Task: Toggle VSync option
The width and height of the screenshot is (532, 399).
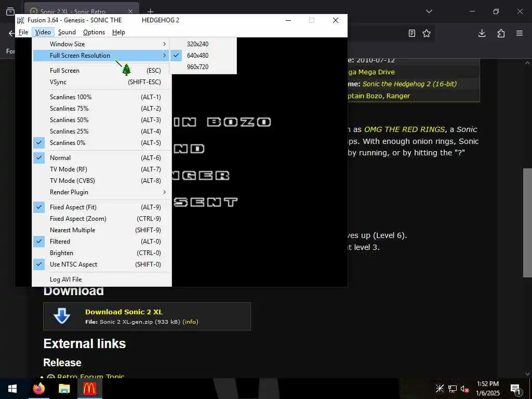Action: point(102,82)
